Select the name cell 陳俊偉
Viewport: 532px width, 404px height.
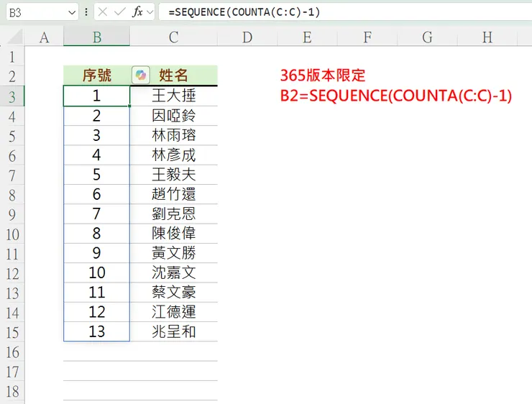coord(173,234)
